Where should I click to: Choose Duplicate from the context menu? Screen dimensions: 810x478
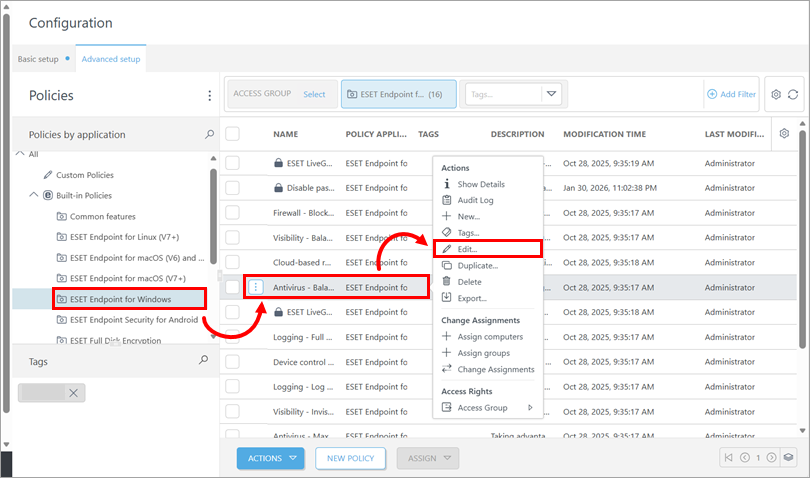tap(477, 265)
